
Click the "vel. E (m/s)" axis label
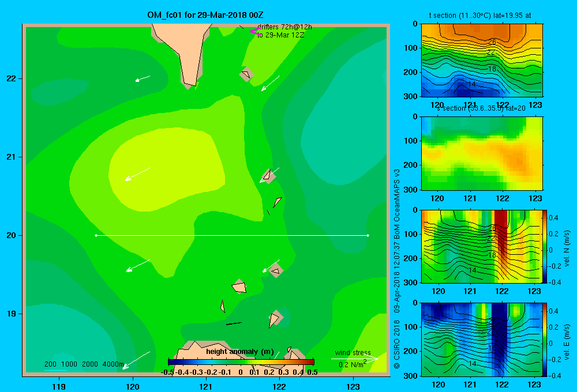pos(567,342)
